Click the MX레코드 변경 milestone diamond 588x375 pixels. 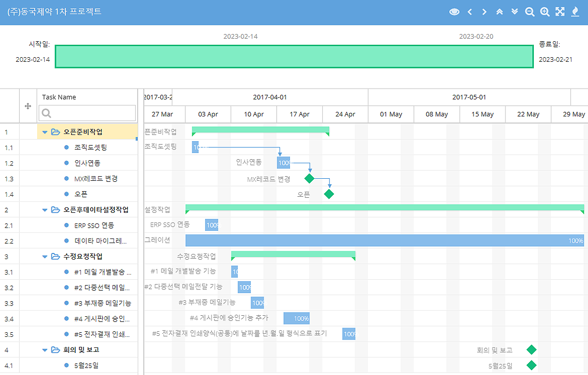tap(309, 179)
